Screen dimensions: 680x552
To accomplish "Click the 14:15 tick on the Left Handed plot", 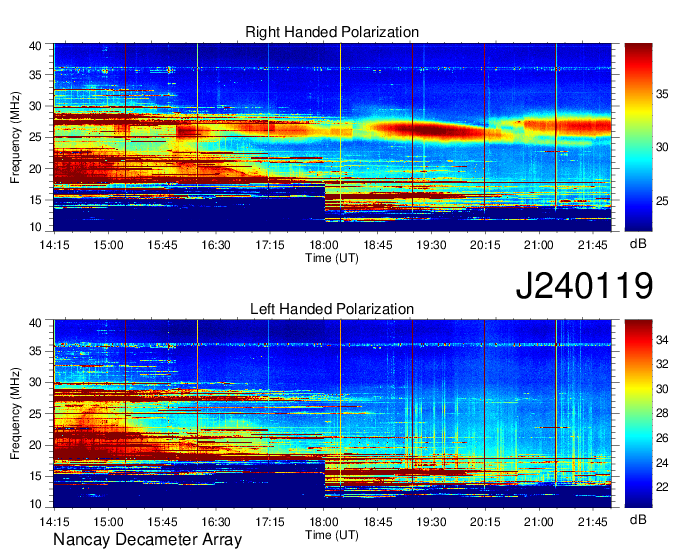I will coord(54,521).
